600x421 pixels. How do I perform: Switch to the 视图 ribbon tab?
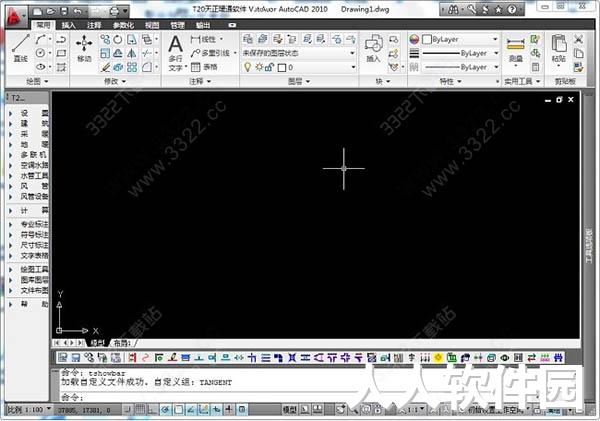pyautogui.click(x=152, y=25)
